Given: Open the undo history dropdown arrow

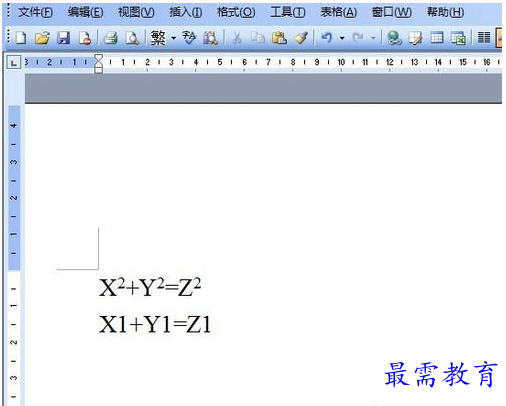Looking at the screenshot, I should click(342, 38).
